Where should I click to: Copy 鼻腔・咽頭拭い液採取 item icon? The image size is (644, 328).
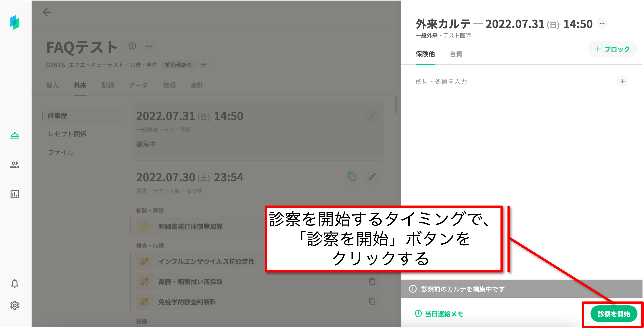(372, 282)
